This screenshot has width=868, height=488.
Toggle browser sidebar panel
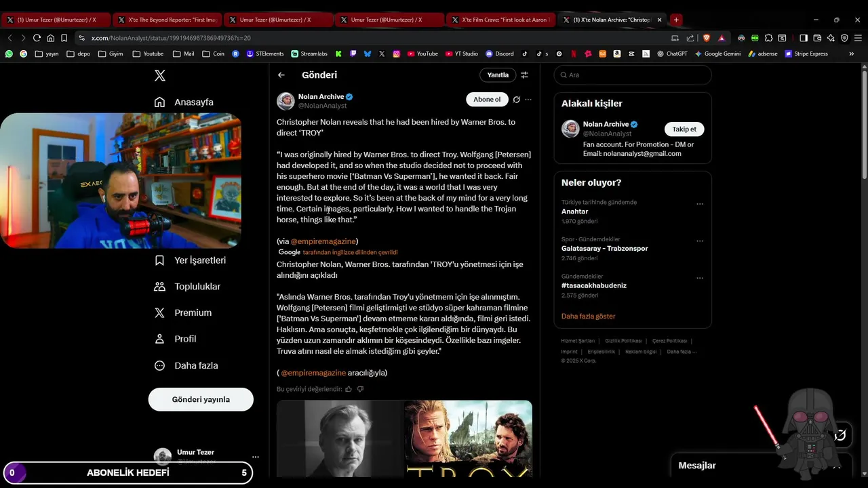(x=804, y=38)
